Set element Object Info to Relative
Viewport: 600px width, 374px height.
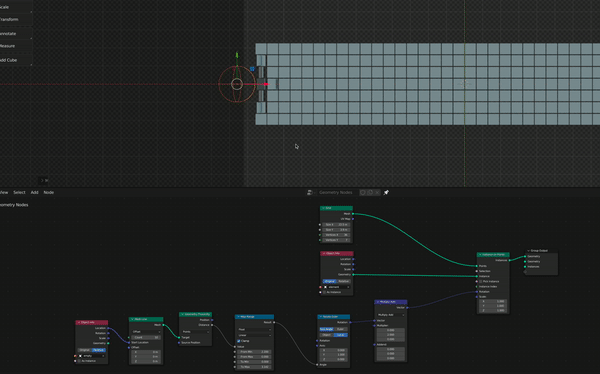pyautogui.click(x=344, y=281)
